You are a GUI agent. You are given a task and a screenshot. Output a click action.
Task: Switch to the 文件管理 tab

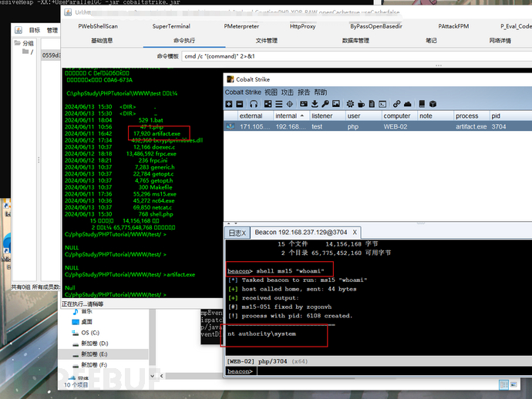267,40
